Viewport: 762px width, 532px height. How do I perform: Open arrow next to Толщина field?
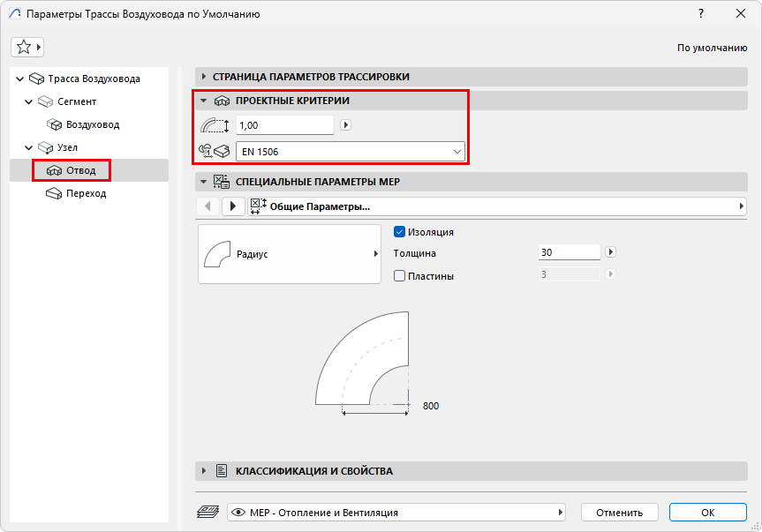point(610,252)
